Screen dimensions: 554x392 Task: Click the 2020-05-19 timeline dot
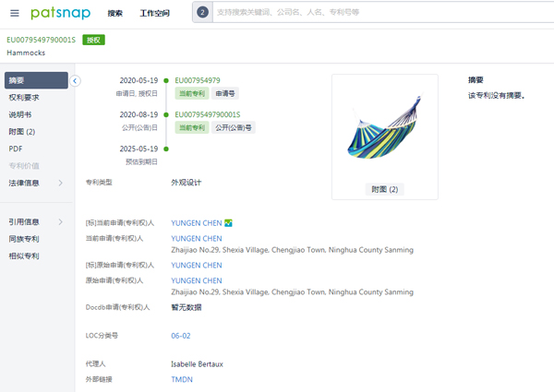(x=166, y=81)
